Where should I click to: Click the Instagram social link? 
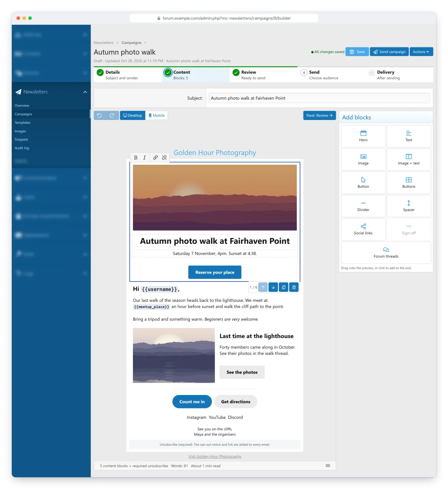(196, 417)
